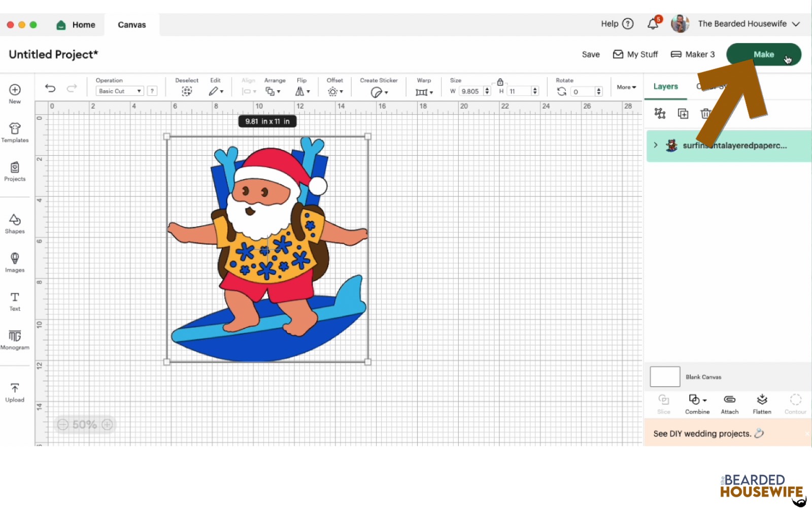Select the Maker 3 machine button
812x516 pixels.
[x=693, y=54]
